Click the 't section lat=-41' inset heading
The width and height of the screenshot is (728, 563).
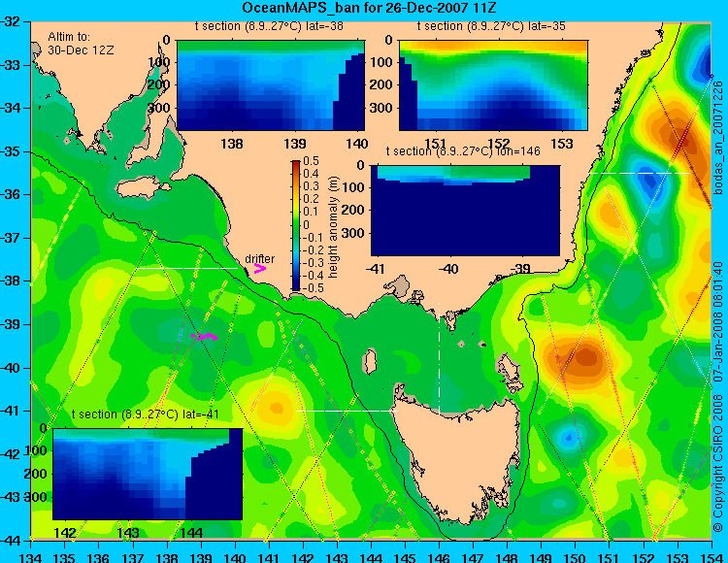(x=146, y=414)
